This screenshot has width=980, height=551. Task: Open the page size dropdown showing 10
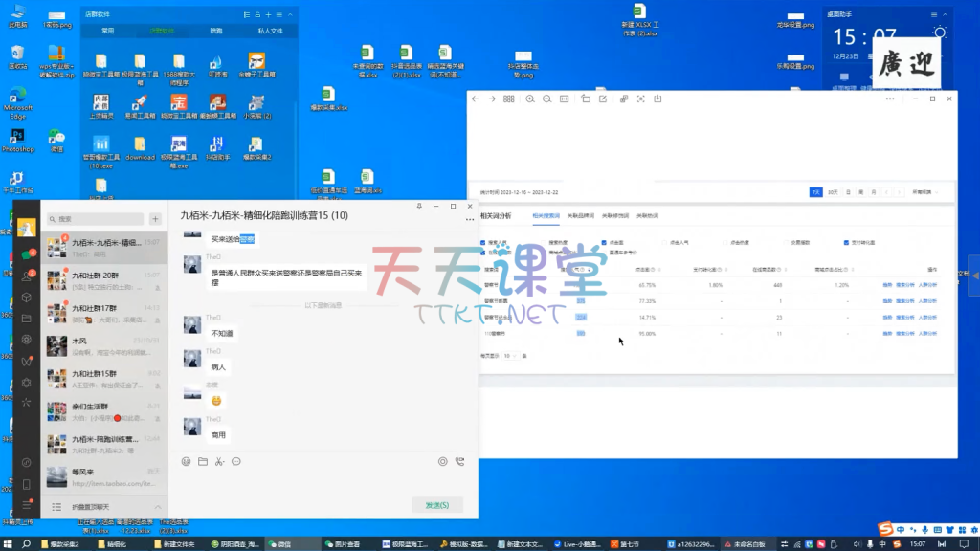coord(510,355)
